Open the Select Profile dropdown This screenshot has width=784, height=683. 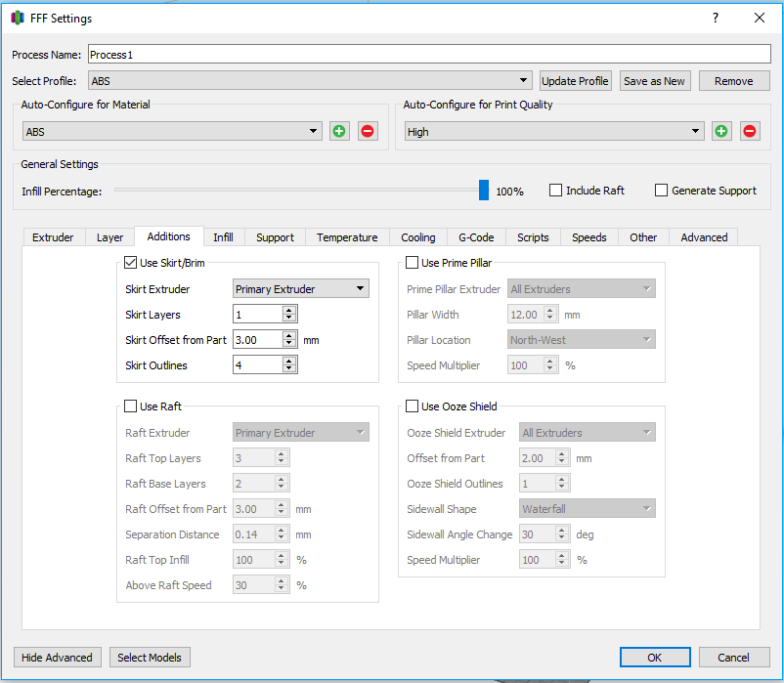(x=310, y=80)
